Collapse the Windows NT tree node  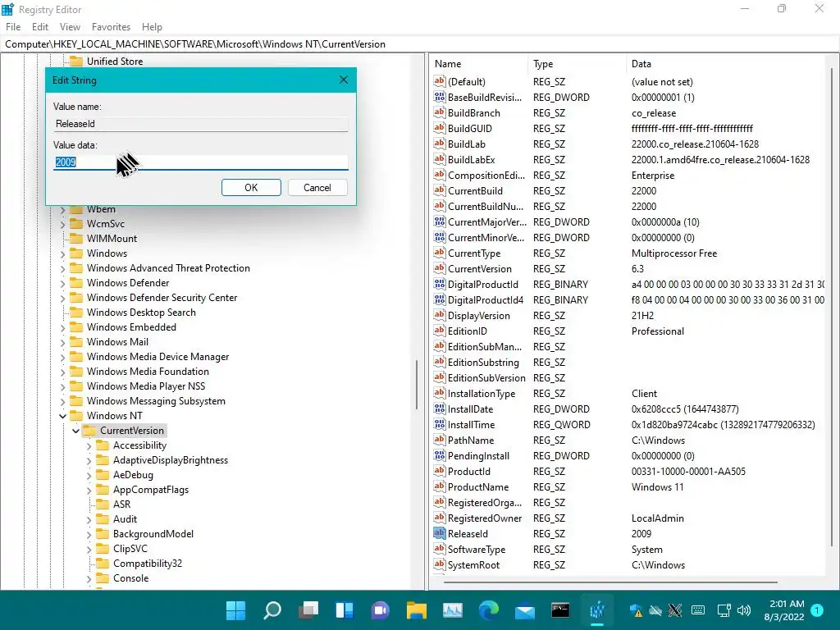coord(62,416)
